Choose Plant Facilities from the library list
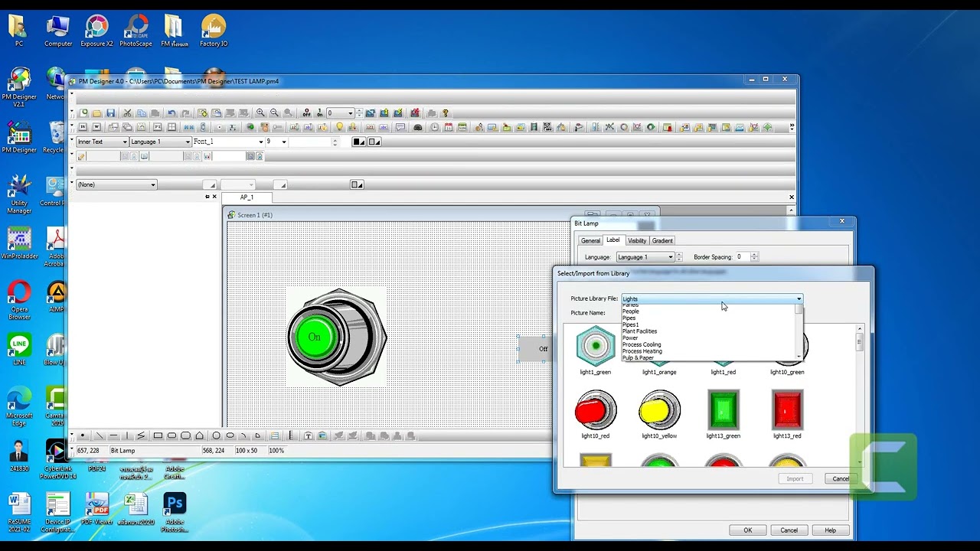The height and width of the screenshot is (551, 980). coord(639,331)
